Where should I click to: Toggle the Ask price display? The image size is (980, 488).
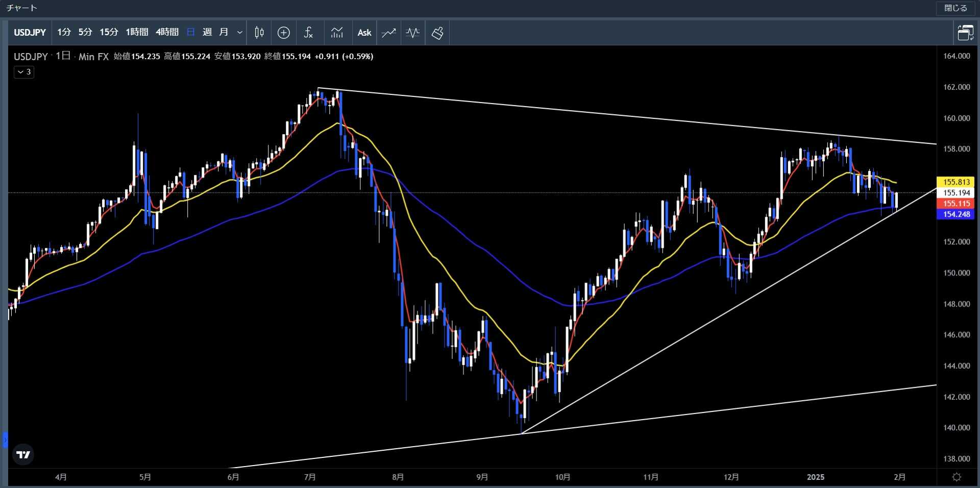[364, 33]
